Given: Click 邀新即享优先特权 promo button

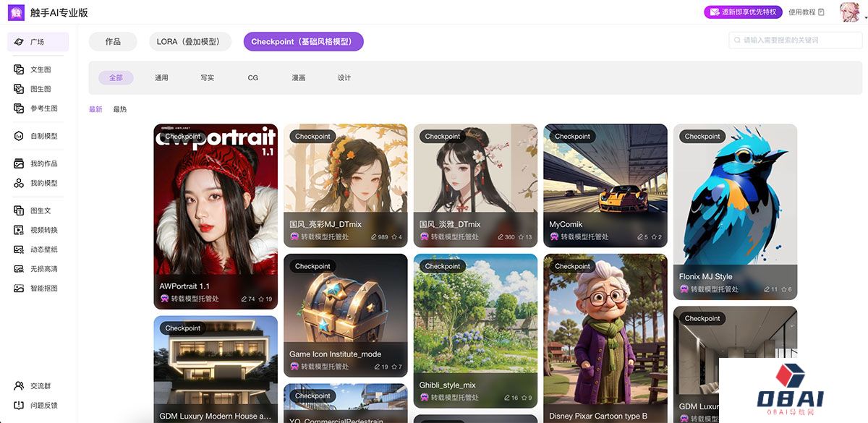Looking at the screenshot, I should [743, 12].
